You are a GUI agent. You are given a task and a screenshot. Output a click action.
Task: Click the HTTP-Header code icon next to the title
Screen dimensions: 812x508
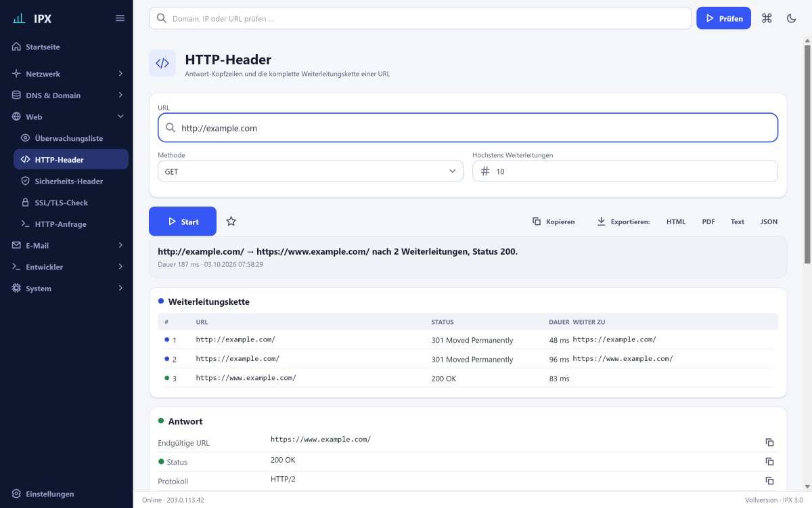pos(162,63)
